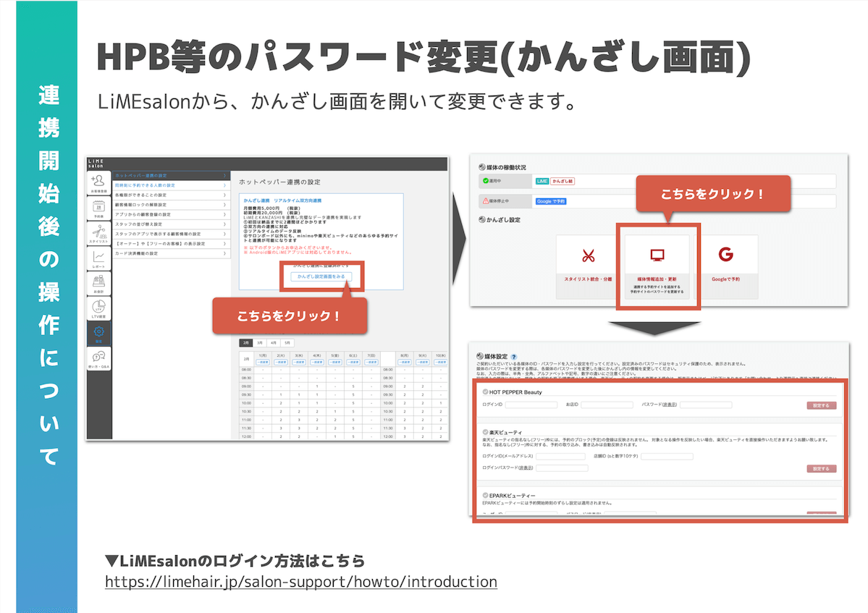Viewport: 868px width, 613px height.
Task: Focus the HOT PEPPER Beauty お店ID field
Action: [607, 405]
